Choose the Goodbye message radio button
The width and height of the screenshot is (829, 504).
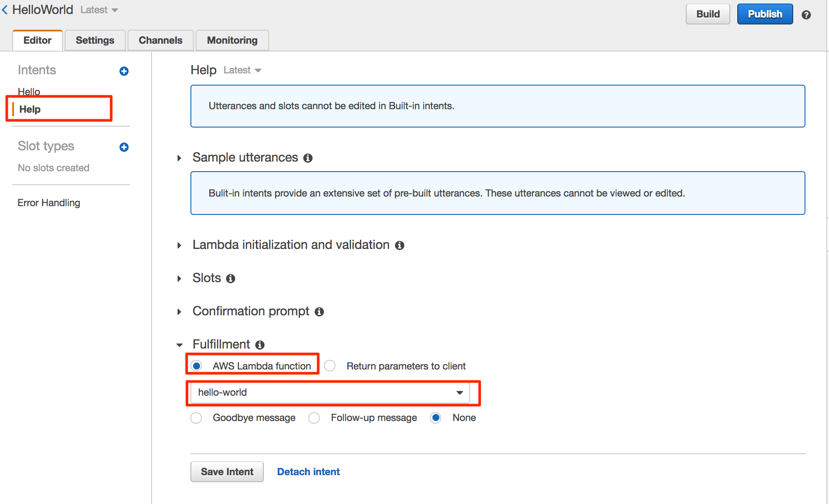click(197, 418)
